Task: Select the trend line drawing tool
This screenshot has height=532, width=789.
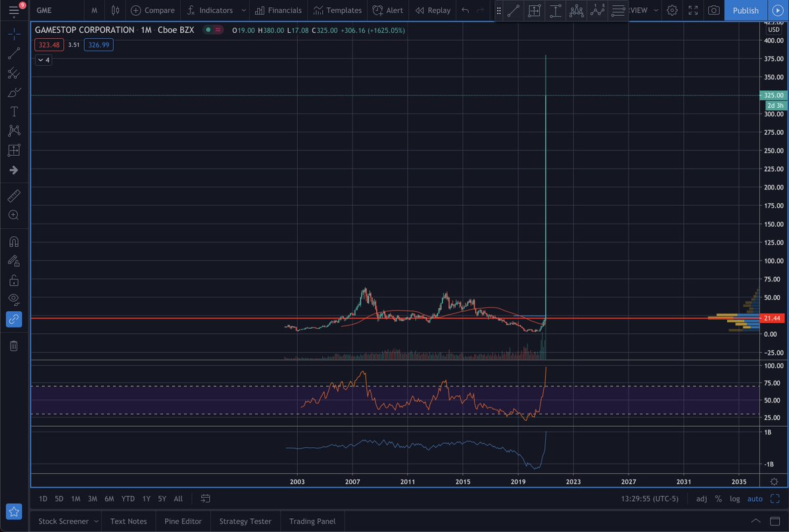Action: [x=13, y=53]
